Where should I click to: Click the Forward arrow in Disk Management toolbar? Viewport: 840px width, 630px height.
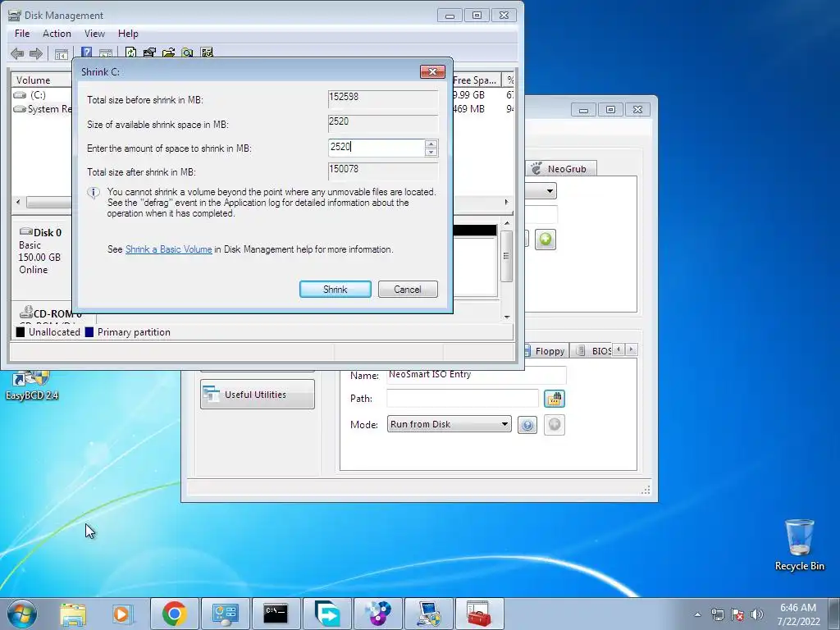coord(36,53)
